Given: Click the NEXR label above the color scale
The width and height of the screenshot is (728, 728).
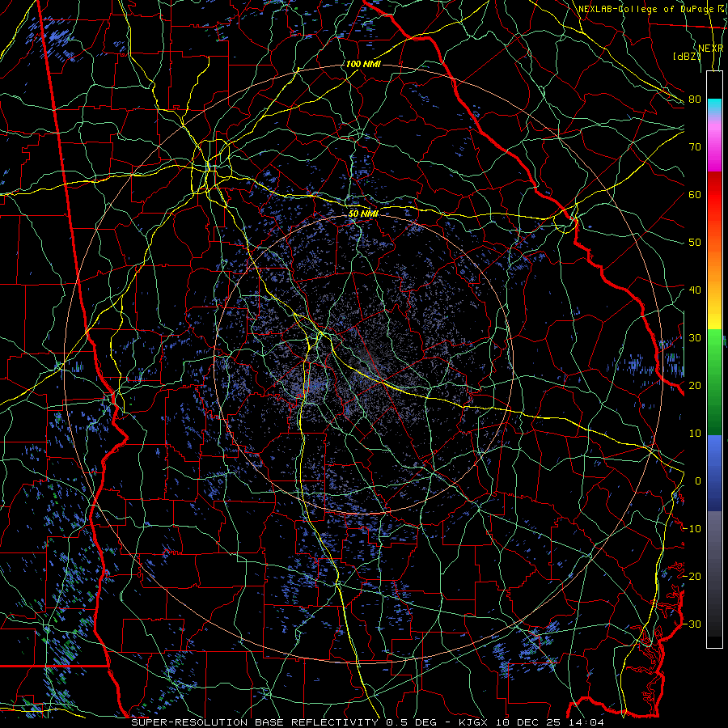Looking at the screenshot, I should pyautogui.click(x=711, y=49).
